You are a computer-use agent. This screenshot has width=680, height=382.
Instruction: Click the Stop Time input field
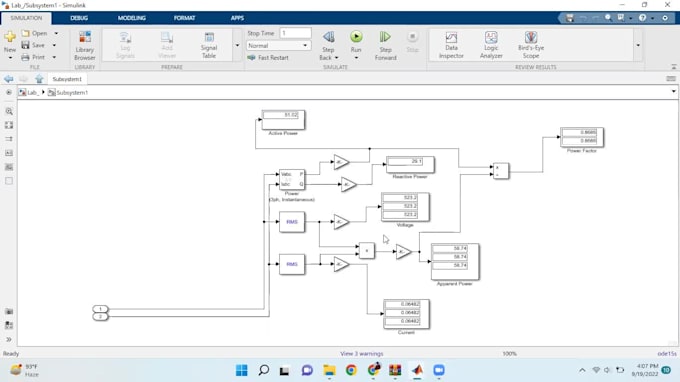tap(295, 33)
